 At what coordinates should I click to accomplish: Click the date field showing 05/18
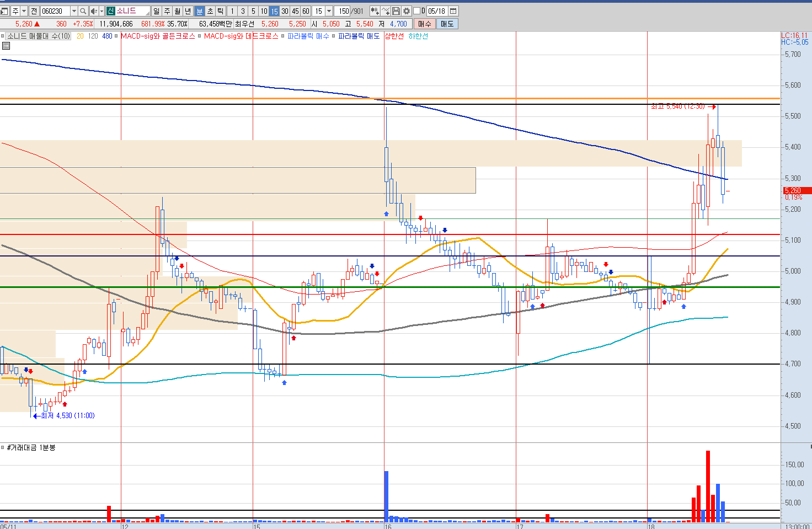[x=437, y=11]
